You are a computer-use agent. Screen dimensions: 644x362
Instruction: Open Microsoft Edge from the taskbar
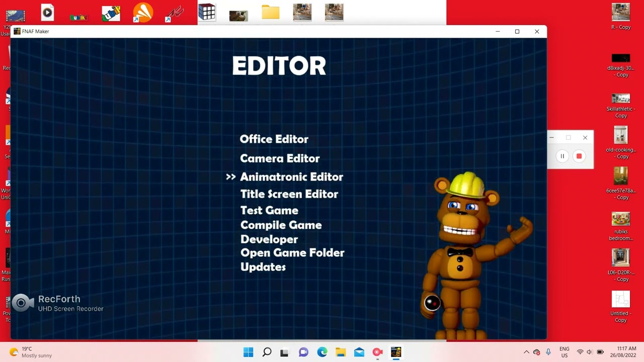[322, 352]
